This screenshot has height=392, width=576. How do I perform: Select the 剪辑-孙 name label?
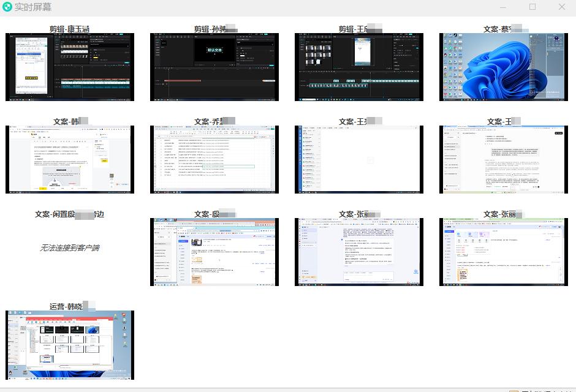pyautogui.click(x=216, y=29)
